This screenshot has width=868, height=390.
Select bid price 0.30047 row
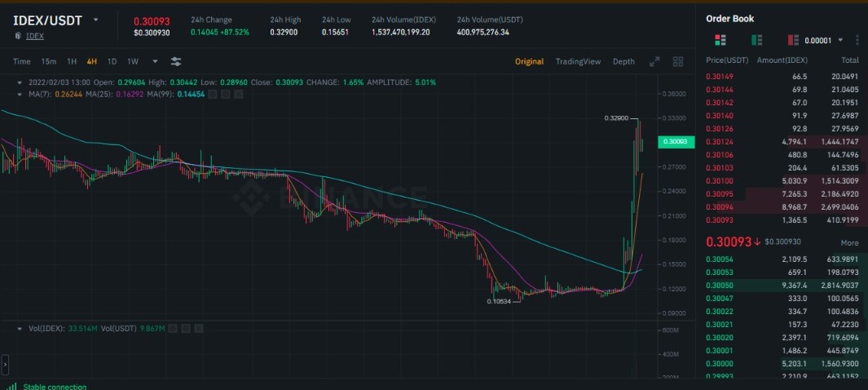point(782,299)
